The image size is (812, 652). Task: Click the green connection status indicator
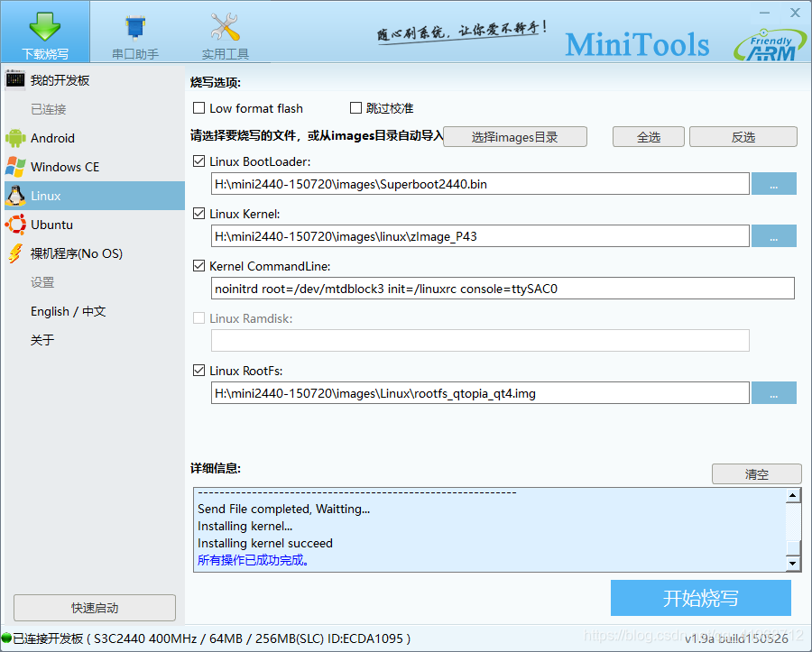(6, 638)
